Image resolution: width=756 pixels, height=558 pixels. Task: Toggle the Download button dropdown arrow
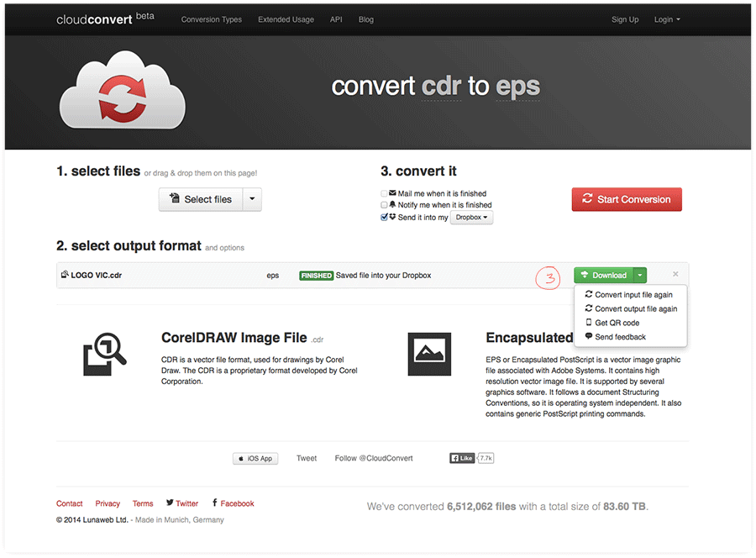(x=640, y=275)
